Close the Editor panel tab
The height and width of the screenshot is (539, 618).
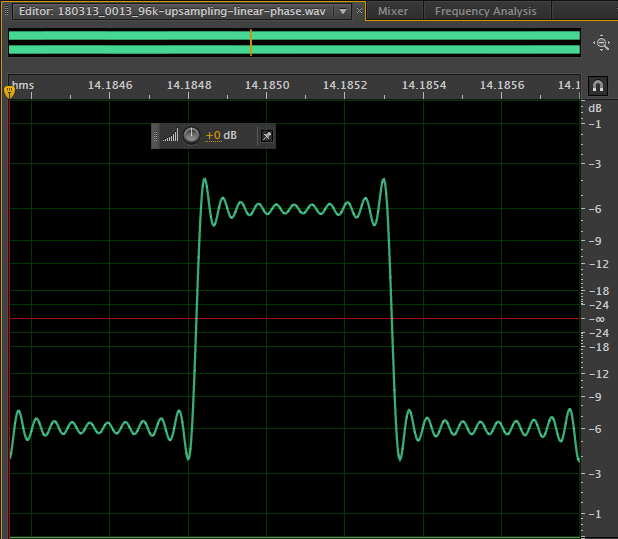pos(360,11)
